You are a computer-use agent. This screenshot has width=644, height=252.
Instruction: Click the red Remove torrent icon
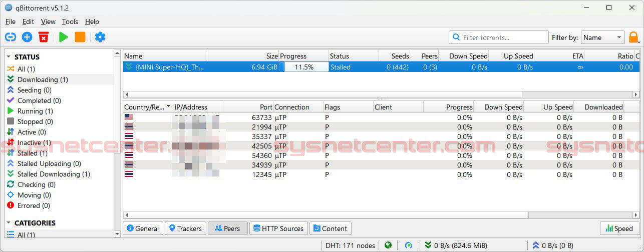pyautogui.click(x=44, y=37)
